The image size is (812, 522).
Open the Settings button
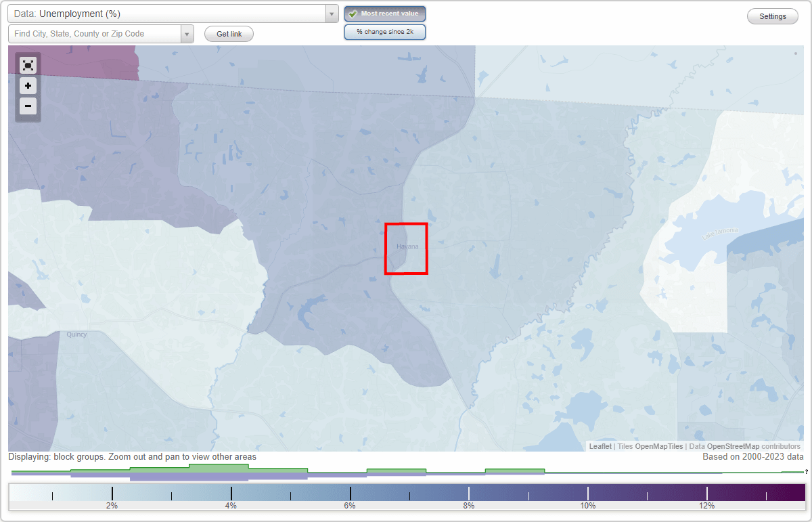point(773,17)
